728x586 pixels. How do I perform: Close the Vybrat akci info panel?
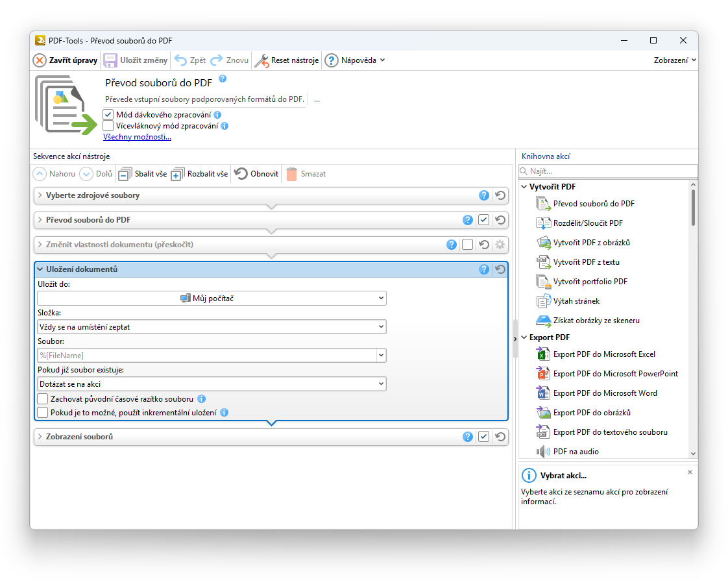click(x=690, y=472)
